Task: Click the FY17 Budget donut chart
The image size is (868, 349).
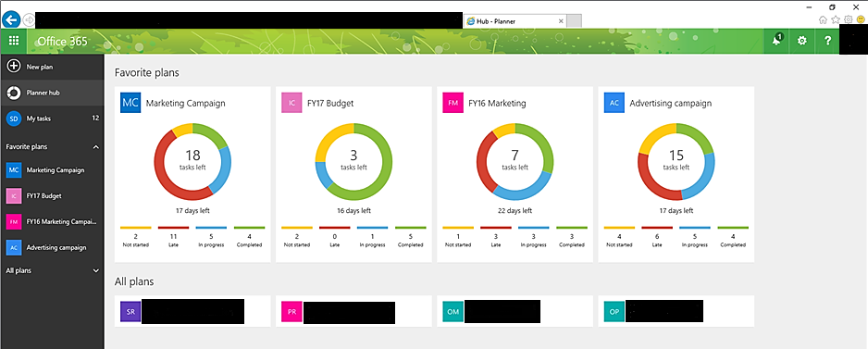Action: [353, 162]
